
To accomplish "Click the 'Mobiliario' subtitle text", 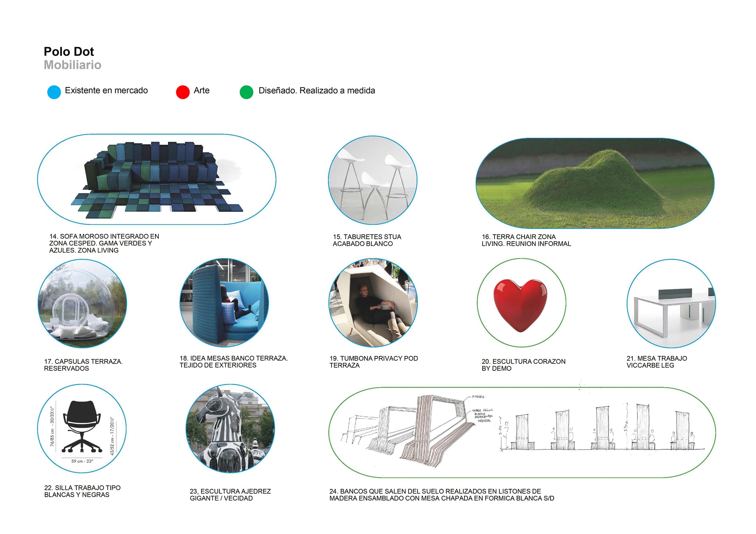I will tap(72, 65).
